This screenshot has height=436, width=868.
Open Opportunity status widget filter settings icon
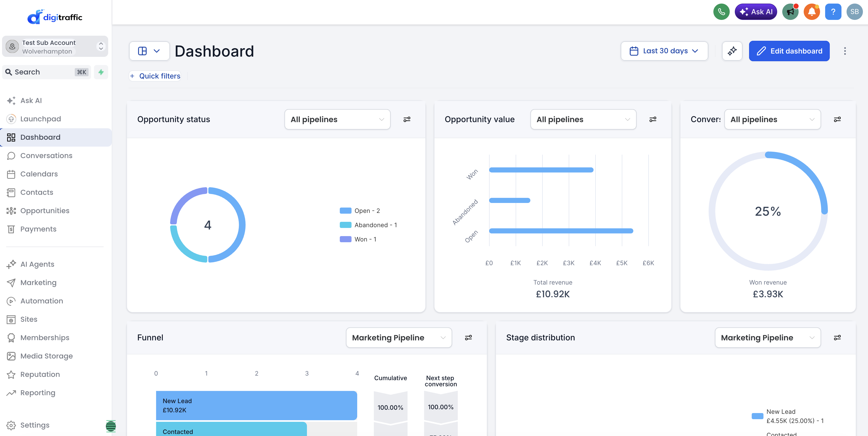coord(407,119)
